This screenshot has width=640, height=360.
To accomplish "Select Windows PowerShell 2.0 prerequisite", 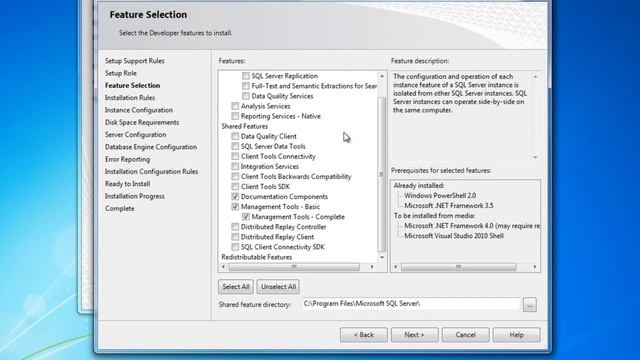I will pyautogui.click(x=440, y=196).
